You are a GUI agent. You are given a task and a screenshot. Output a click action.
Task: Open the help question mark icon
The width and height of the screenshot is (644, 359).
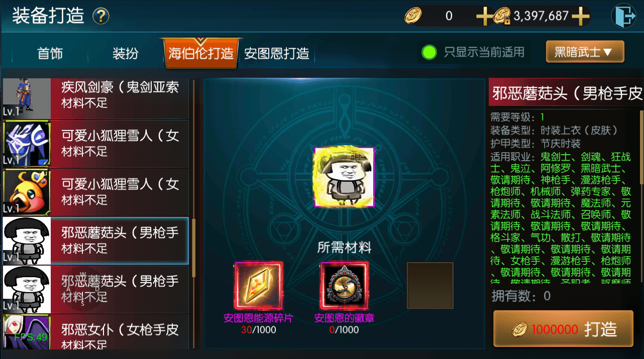(x=101, y=17)
